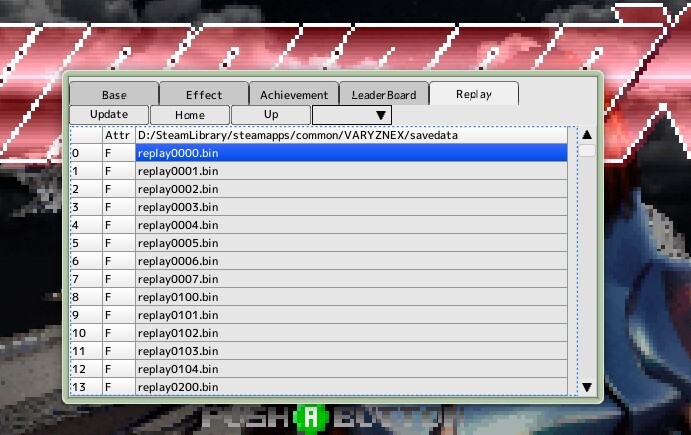Select the Replay tab

pos(474,94)
